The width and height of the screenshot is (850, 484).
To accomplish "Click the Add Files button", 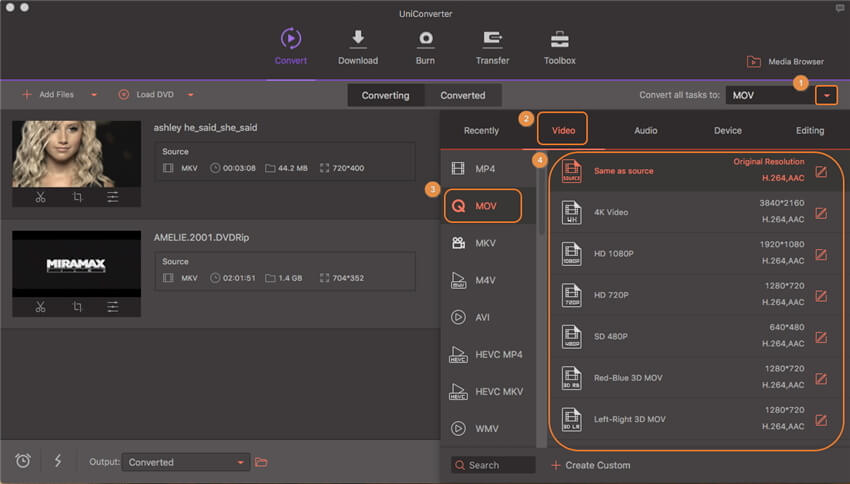I will point(48,94).
